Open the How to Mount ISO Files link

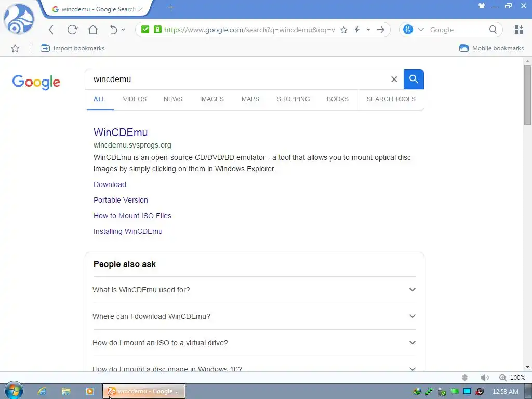tap(132, 216)
